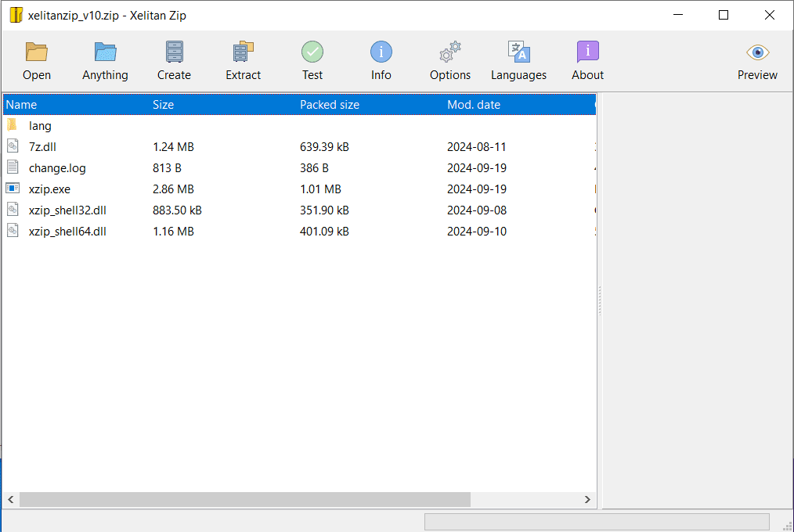Run the Test archive check icon
This screenshot has width=794, height=532.
pos(312,52)
